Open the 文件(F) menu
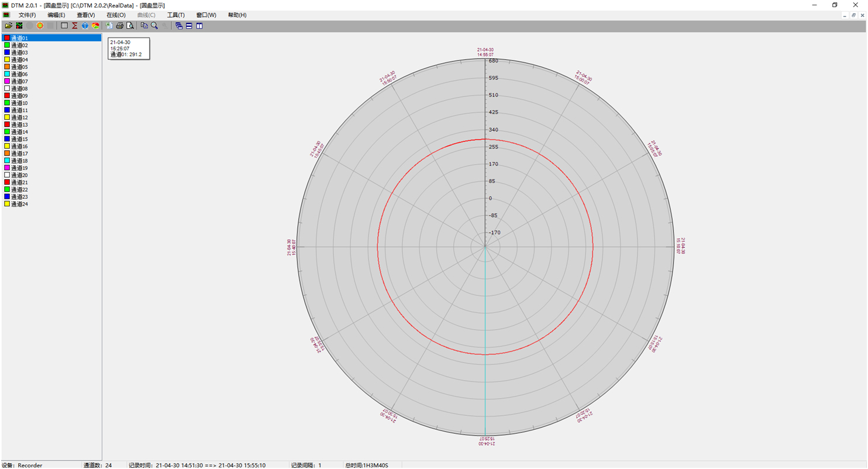The image size is (868, 469). [x=27, y=15]
